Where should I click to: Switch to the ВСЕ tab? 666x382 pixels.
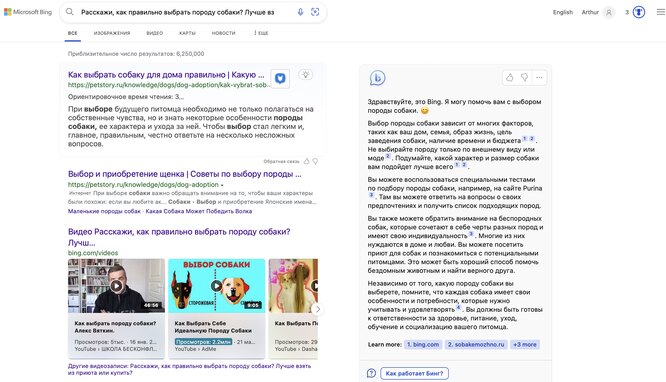(73, 33)
